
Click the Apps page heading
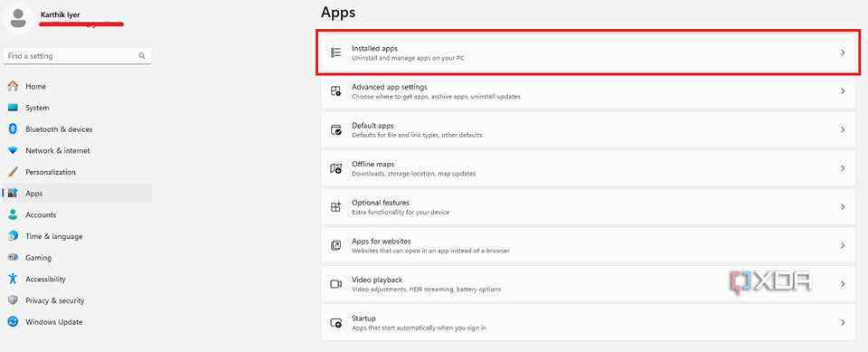pos(337,12)
